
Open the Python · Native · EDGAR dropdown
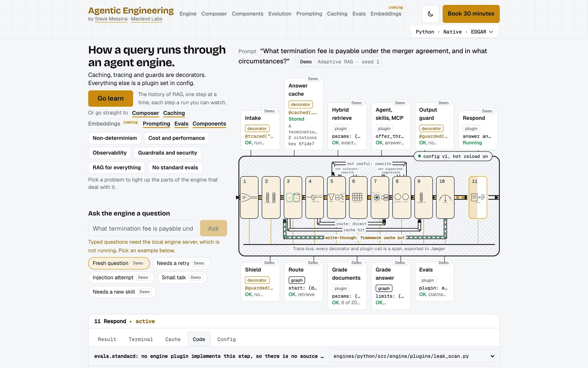[x=454, y=32]
